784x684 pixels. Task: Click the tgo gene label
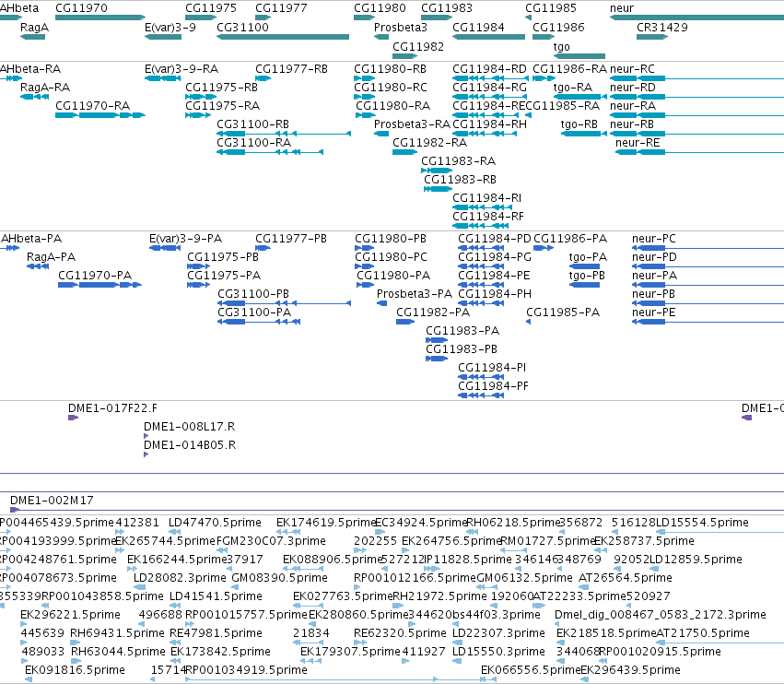click(561, 46)
